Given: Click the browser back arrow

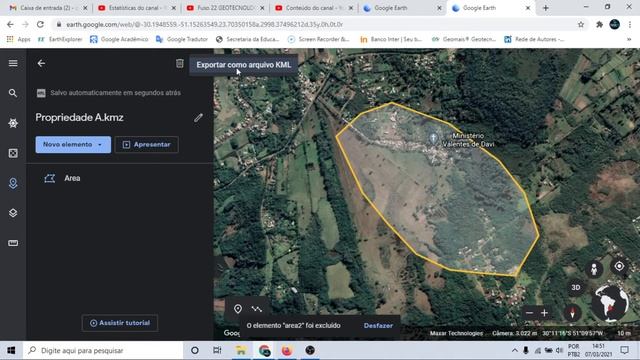Looking at the screenshot, I should point(10,24).
